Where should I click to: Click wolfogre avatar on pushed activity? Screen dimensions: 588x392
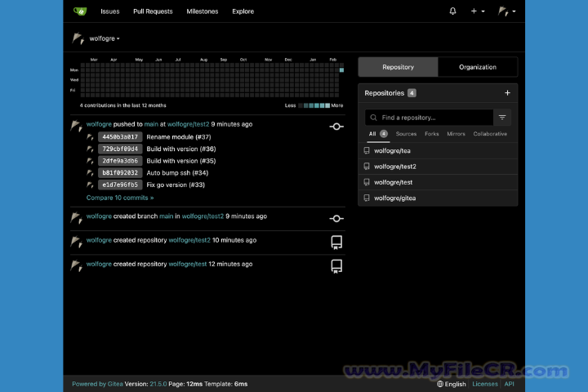coord(77,126)
